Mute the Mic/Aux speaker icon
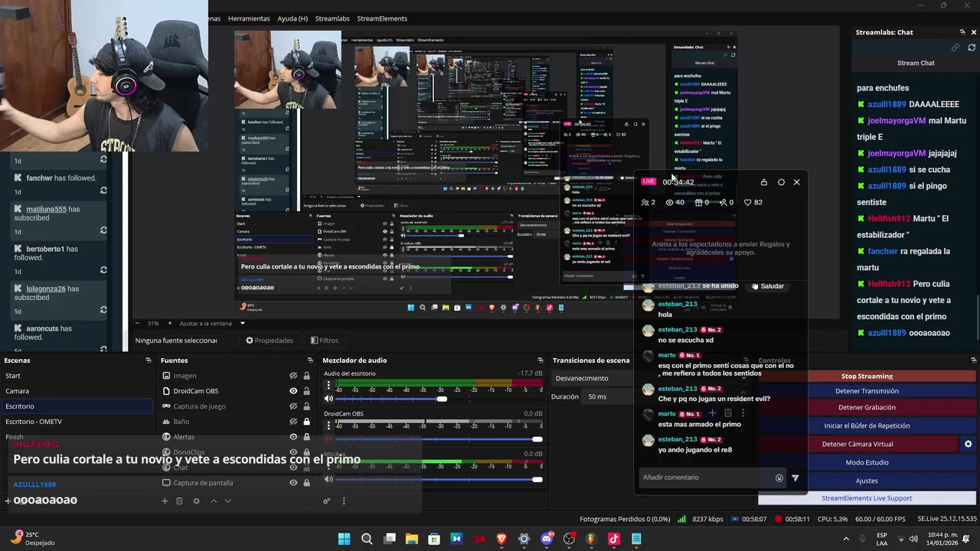Screen dimensions: 980x551 click(329, 479)
